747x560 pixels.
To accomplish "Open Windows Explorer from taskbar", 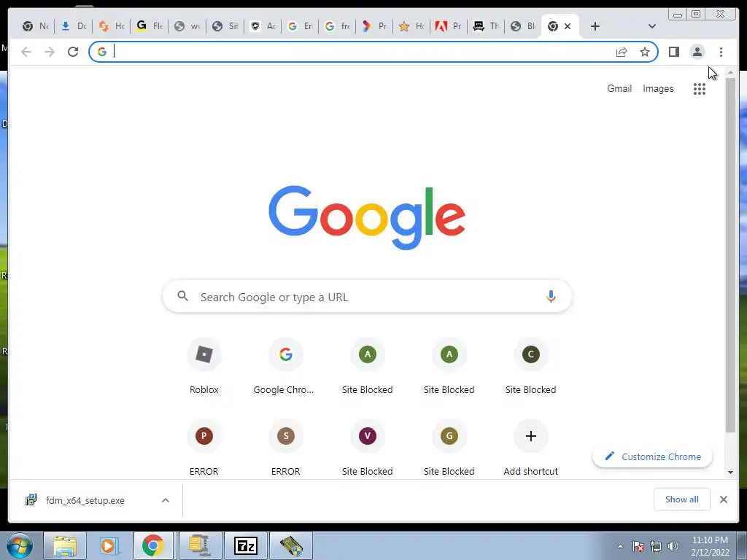I will point(65,545).
